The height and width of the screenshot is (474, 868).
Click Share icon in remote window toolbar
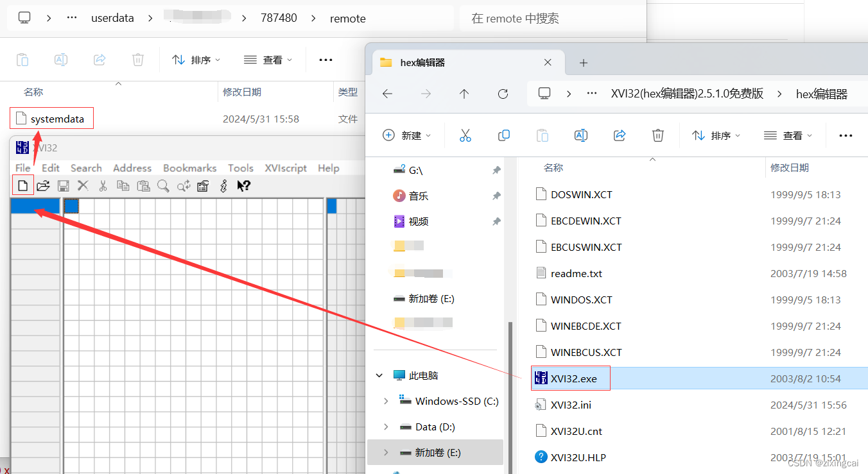(x=100, y=60)
